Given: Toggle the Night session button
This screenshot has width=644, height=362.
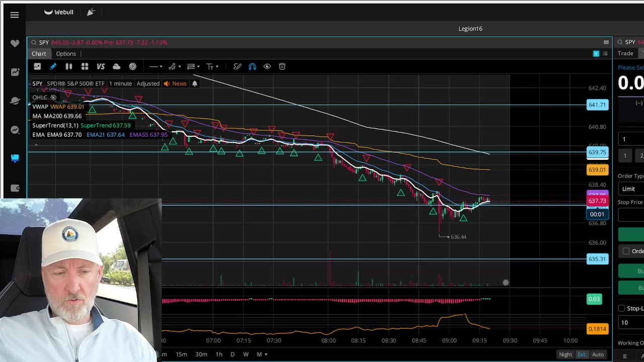Looking at the screenshot, I should click(566, 354).
